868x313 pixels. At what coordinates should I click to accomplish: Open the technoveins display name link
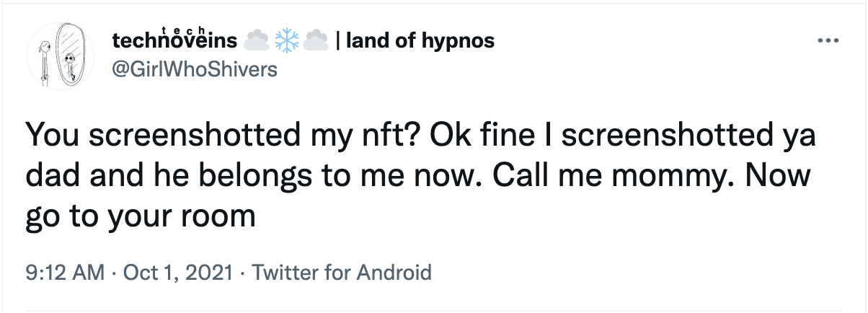coord(175,41)
